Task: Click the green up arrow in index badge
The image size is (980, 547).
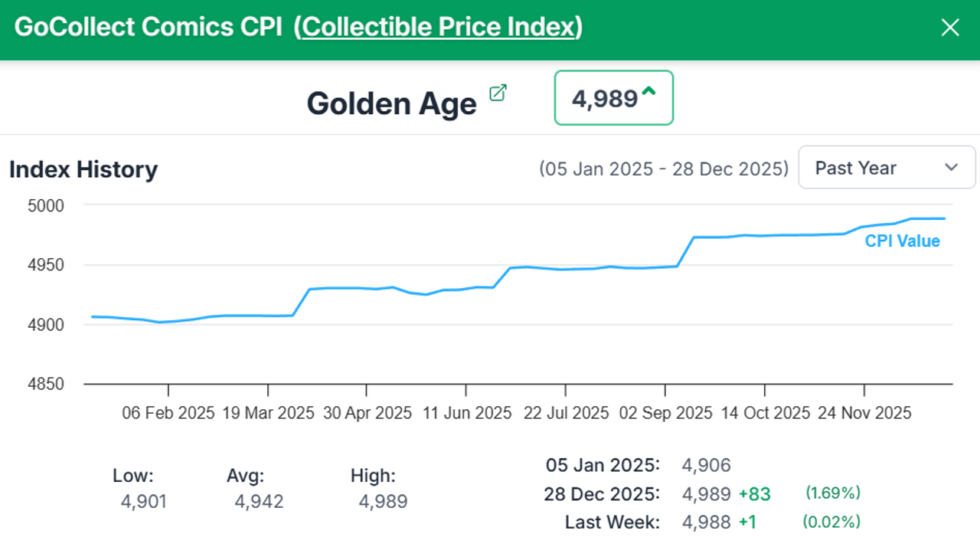Action: 649,92
